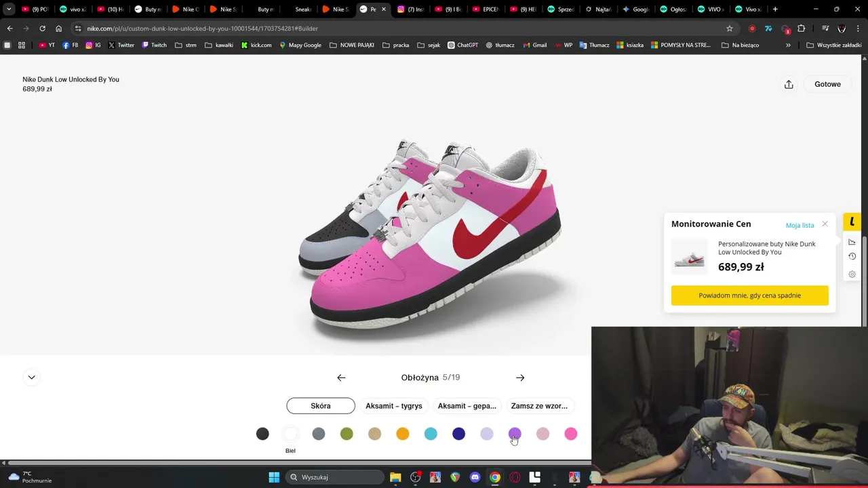
Task: Open the Windows Start menu
Action: (x=274, y=477)
